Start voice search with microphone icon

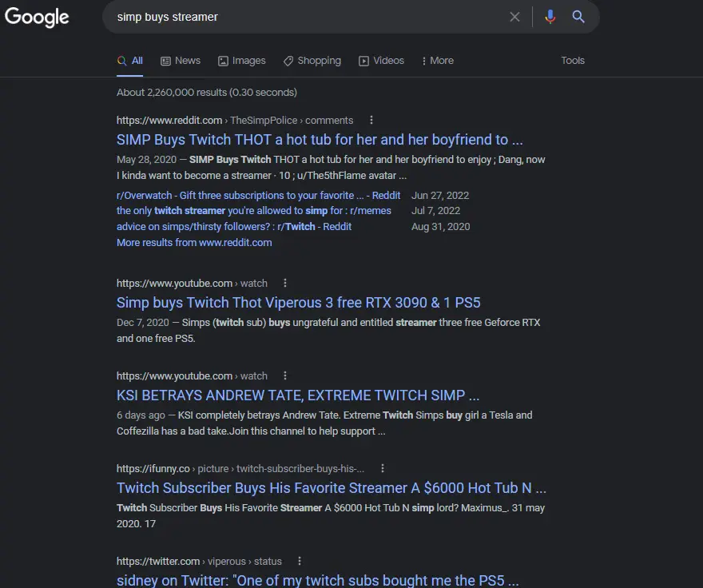pos(550,17)
